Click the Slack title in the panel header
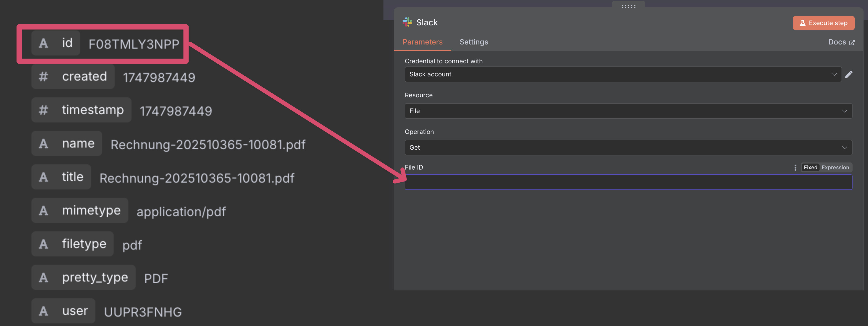The image size is (868, 326). coord(427,23)
